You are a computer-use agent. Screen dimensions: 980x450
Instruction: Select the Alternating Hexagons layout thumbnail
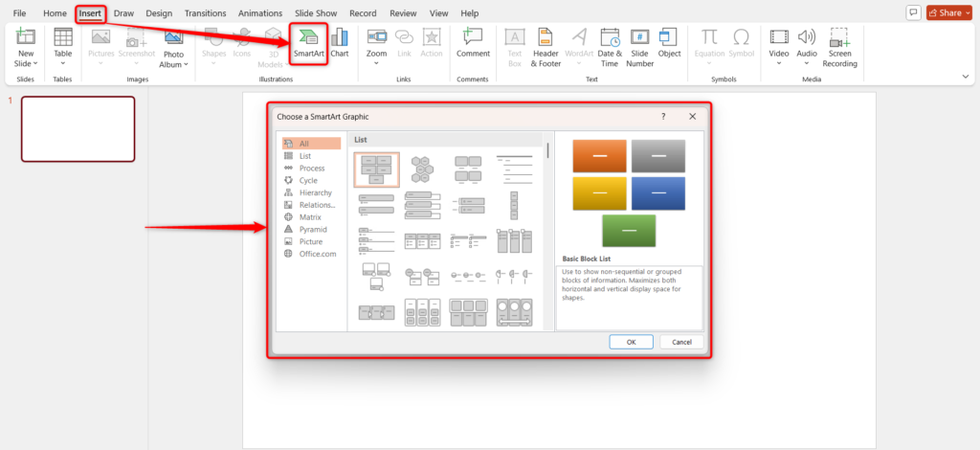tap(422, 169)
